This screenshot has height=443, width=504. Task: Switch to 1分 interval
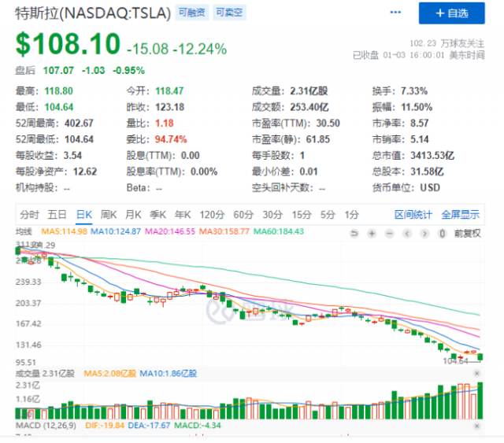(352, 214)
